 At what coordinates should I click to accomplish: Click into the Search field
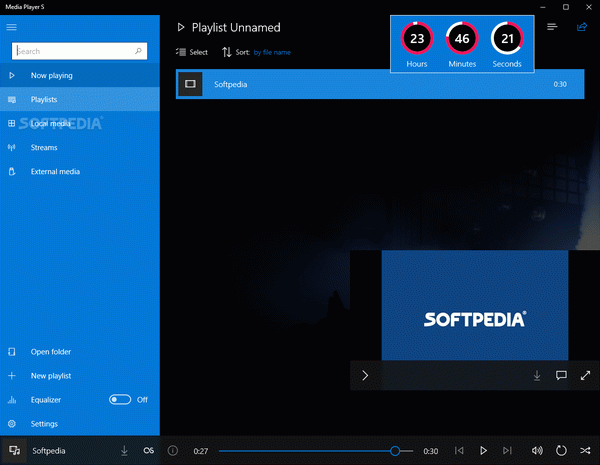79,51
